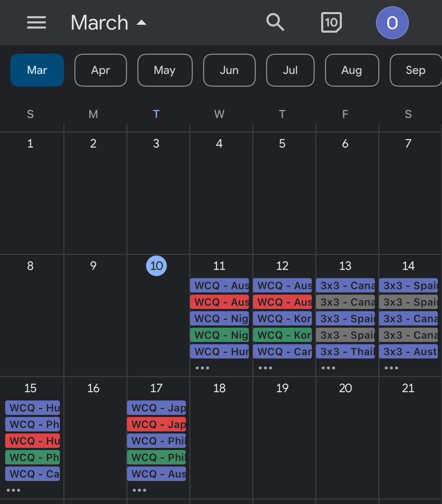The image size is (442, 504).
Task: Open the gray 3x3 - Cana event on March 13
Action: [345, 302]
